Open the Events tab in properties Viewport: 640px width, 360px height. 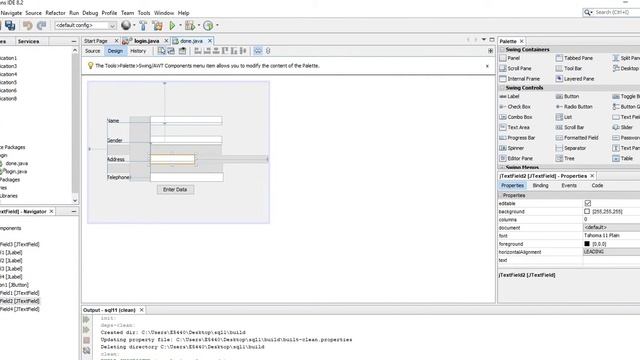click(x=569, y=185)
